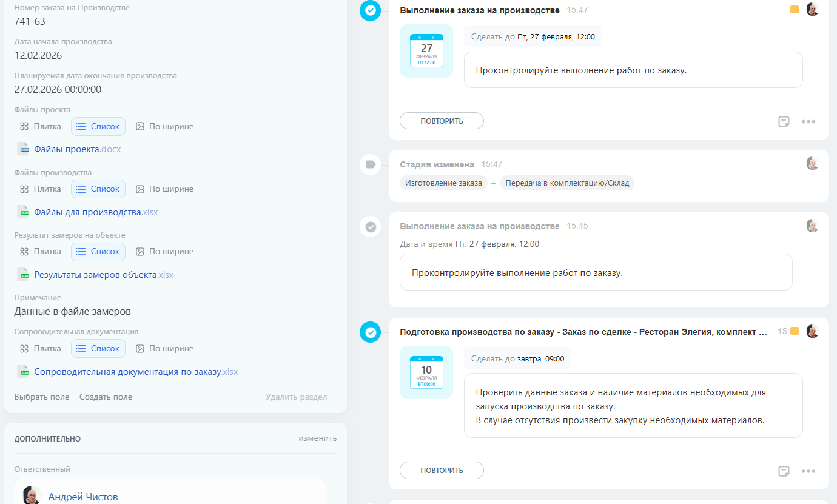Open the 27 февраля calendar icon
Viewport: 837px width, 504px height.
426,51
